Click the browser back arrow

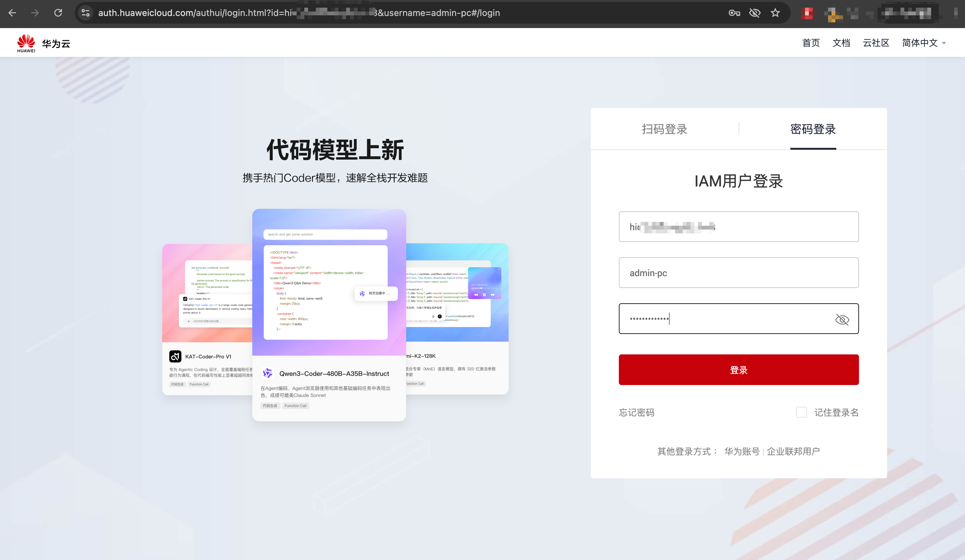point(12,13)
